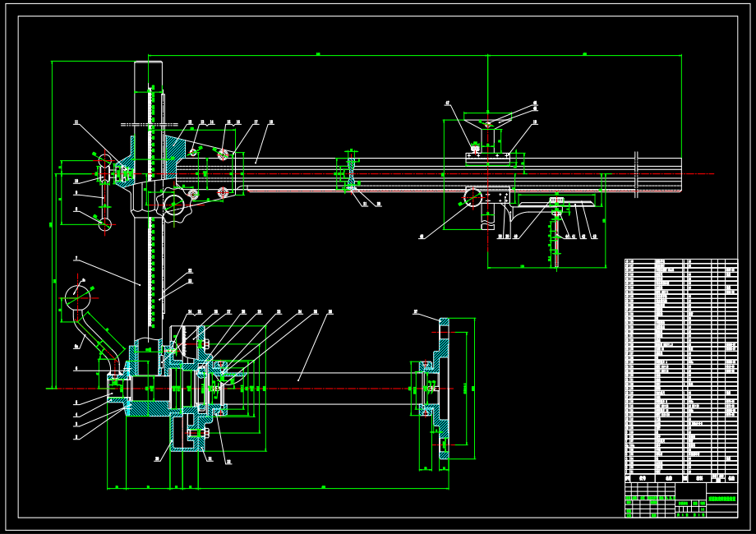Image resolution: width=756 pixels, height=534 pixels.
Task: Click the ball handle on curved lever
Action: coord(77,298)
